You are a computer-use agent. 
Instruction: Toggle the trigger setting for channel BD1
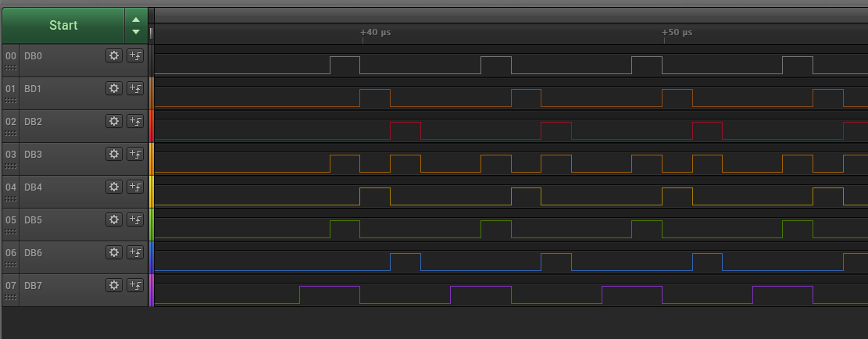(x=135, y=88)
